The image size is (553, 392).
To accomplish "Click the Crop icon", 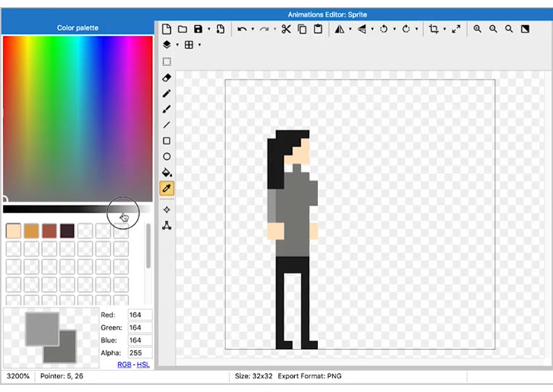I will (434, 29).
